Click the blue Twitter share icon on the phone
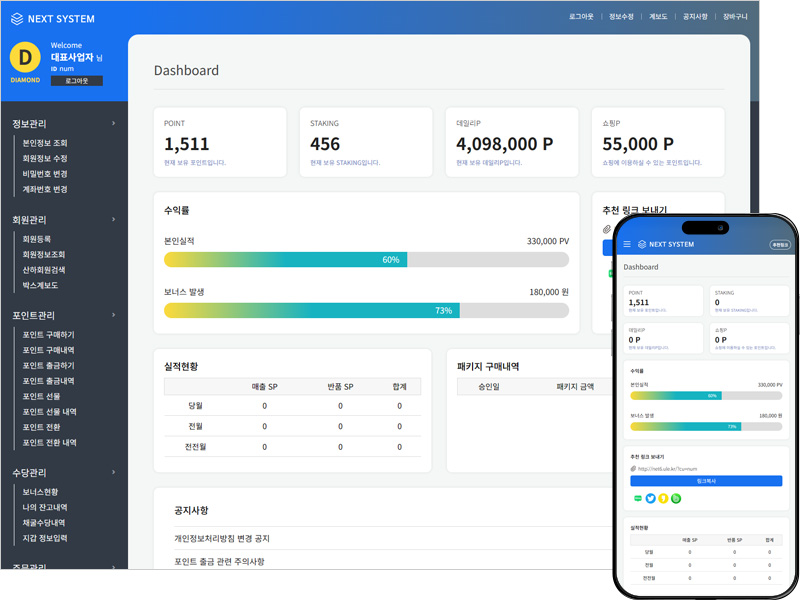Screen dimensions: 800x600 click(650, 498)
